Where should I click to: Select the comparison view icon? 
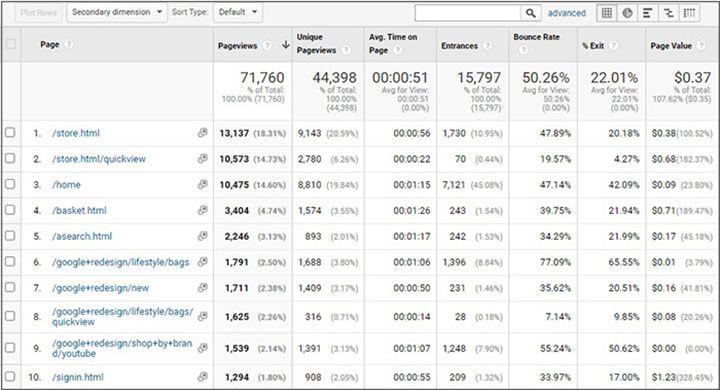tap(669, 13)
